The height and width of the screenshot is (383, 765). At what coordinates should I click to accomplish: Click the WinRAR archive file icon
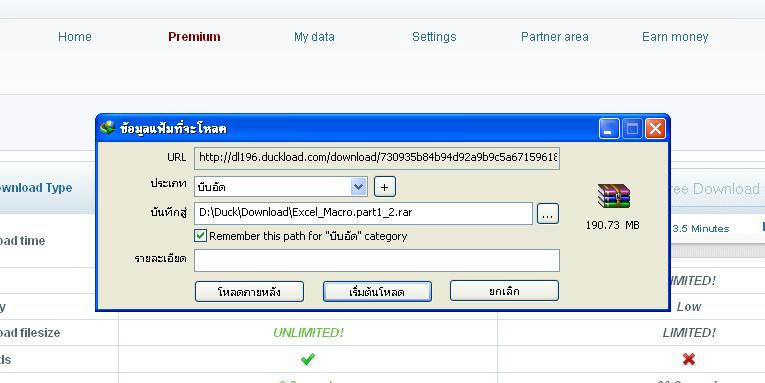click(x=614, y=196)
